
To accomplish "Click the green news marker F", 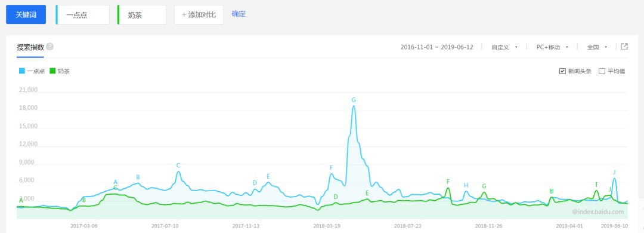I will pos(448,182).
